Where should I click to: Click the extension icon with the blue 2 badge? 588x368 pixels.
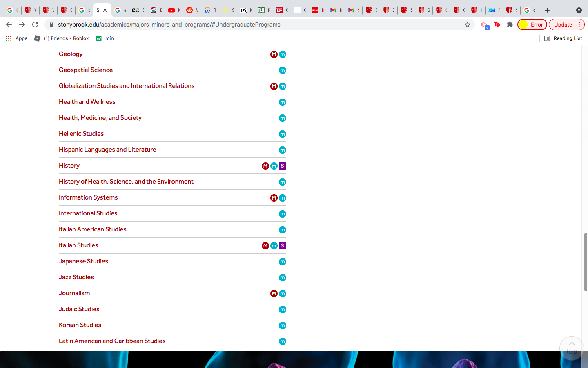(484, 25)
